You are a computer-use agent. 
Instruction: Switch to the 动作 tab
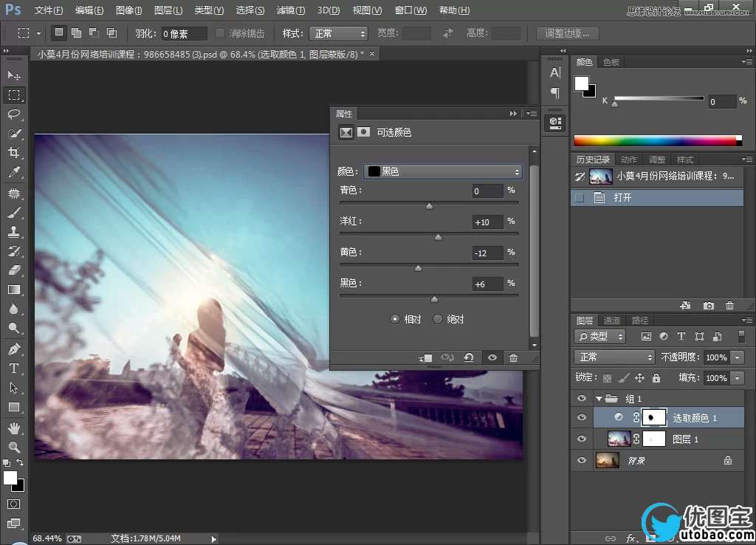629,160
